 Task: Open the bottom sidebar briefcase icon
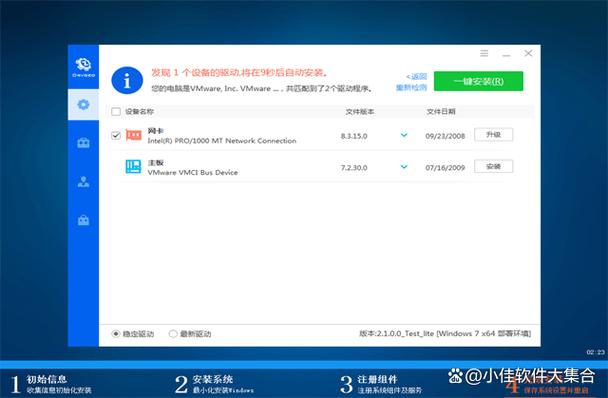click(x=83, y=220)
